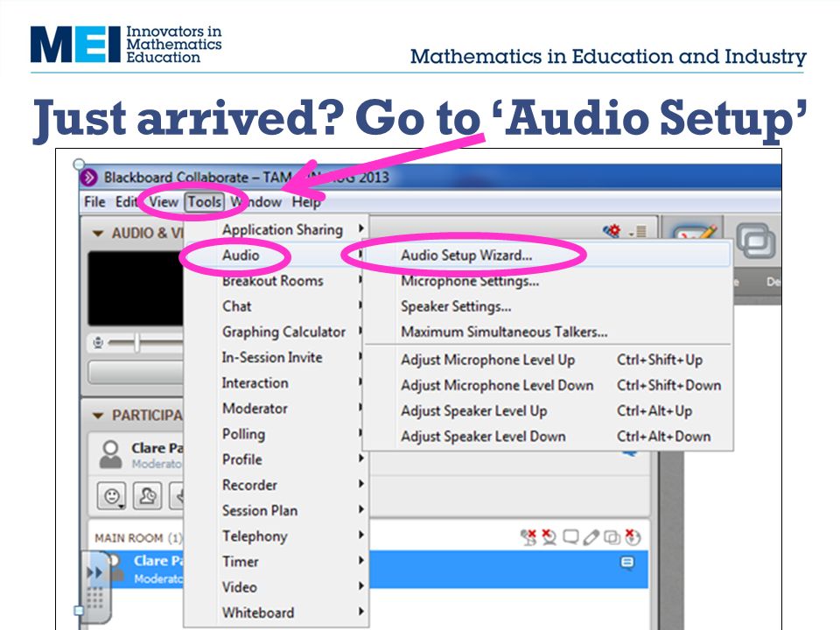Click the dotted grip below the collapse handle
The width and height of the screenshot is (840, 630).
tap(94, 598)
